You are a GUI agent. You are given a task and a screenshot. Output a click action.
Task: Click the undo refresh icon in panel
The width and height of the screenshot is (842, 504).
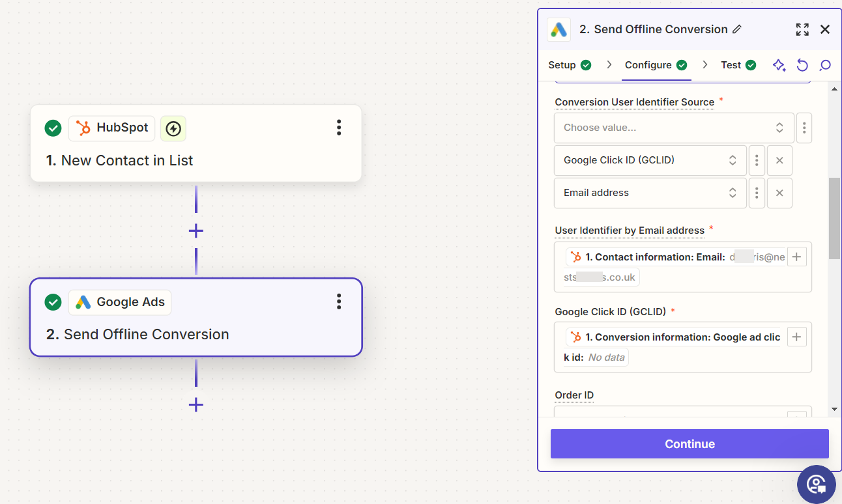[802, 65]
